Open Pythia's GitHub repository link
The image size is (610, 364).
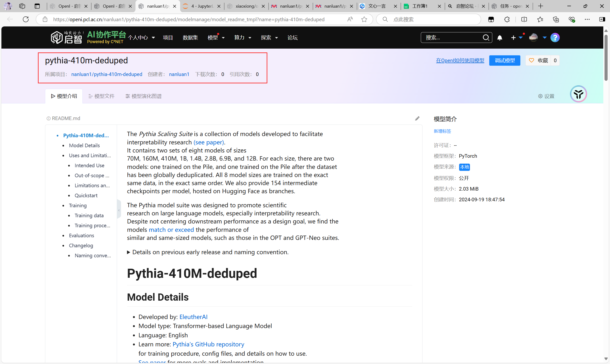[x=208, y=344]
